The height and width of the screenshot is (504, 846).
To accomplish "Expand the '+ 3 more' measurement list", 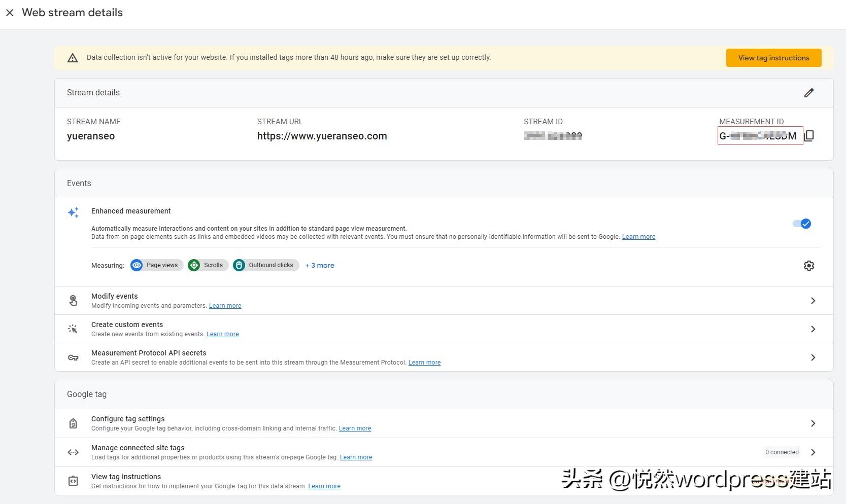I will point(320,265).
